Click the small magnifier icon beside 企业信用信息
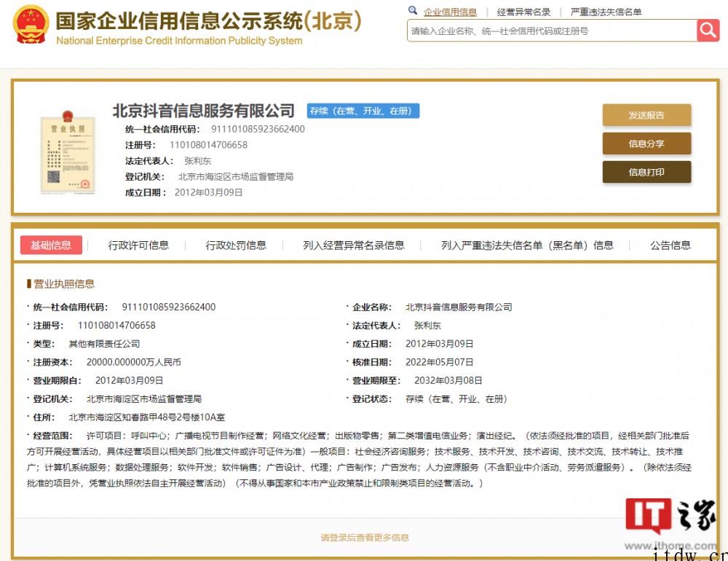Screen dimensions: 728x561 point(412,10)
